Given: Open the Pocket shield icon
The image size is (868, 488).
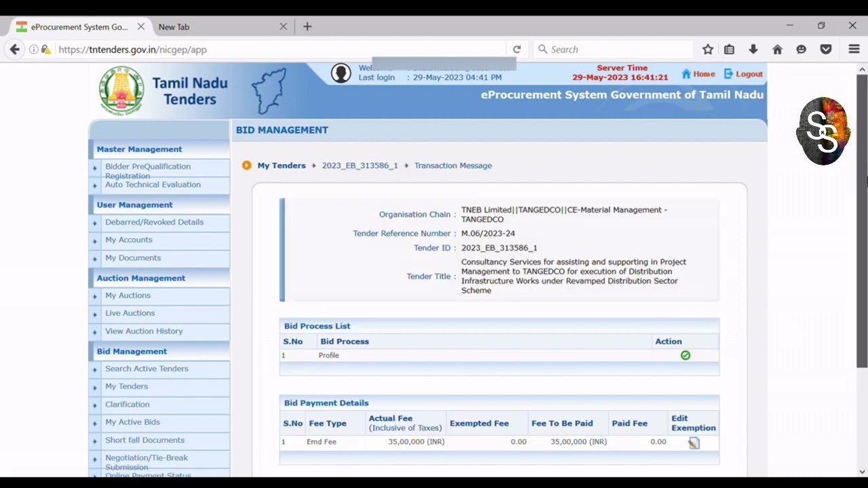Looking at the screenshot, I should tap(826, 49).
